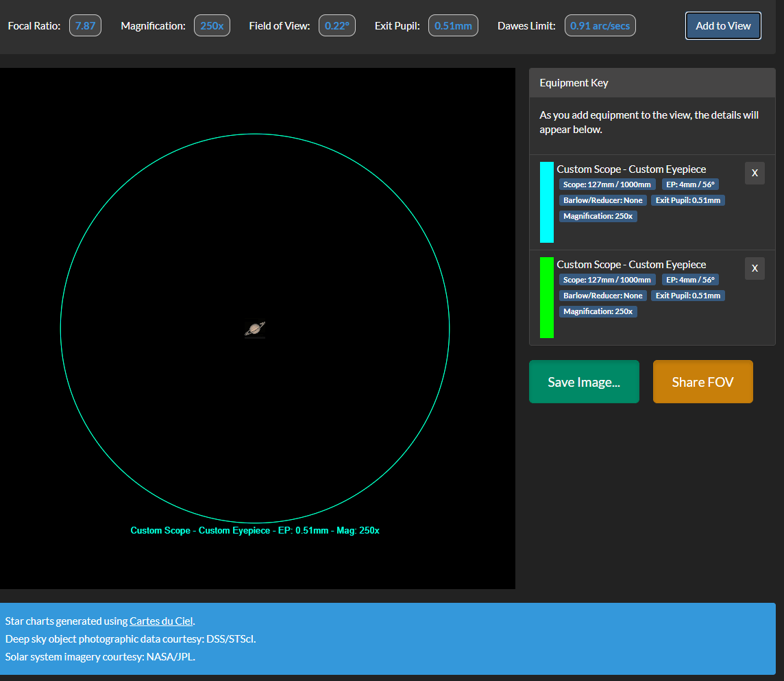The width and height of the screenshot is (784, 681).
Task: Click the green color swatch
Action: 546,298
